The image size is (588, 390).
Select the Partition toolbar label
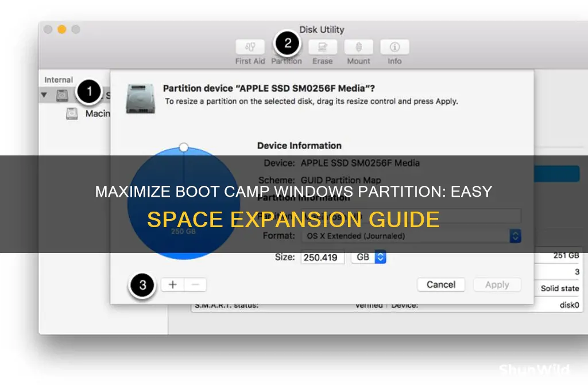click(x=287, y=61)
